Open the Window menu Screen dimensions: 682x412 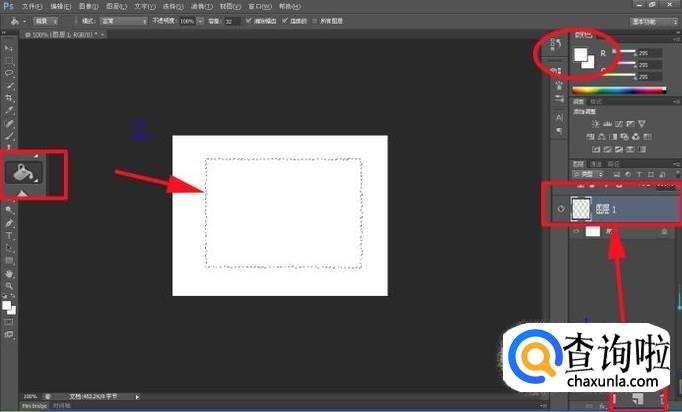(260, 7)
